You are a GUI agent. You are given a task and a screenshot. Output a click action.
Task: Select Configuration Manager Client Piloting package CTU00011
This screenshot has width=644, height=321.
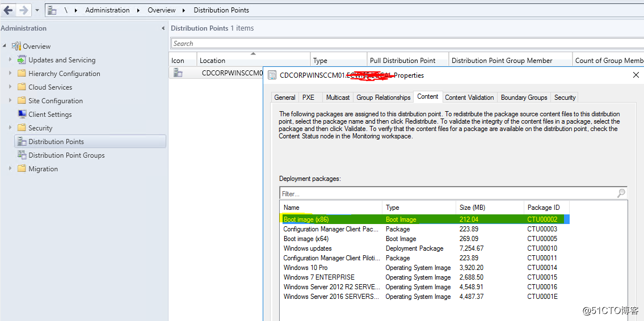[x=424, y=258]
